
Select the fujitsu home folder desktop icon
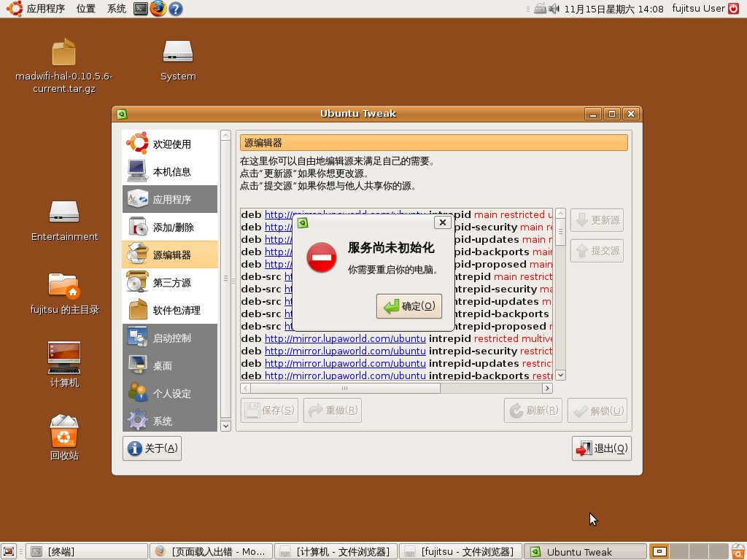click(64, 285)
